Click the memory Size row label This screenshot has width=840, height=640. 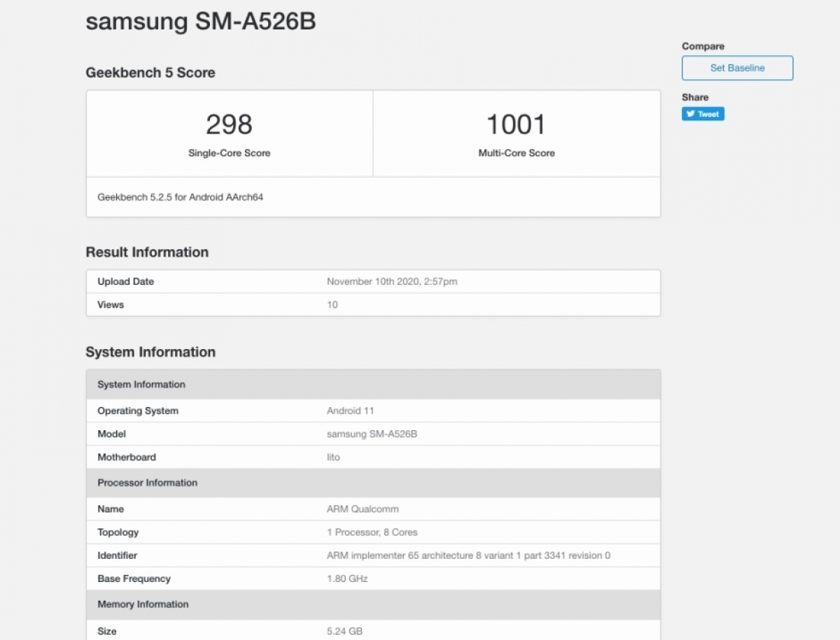click(x=107, y=631)
